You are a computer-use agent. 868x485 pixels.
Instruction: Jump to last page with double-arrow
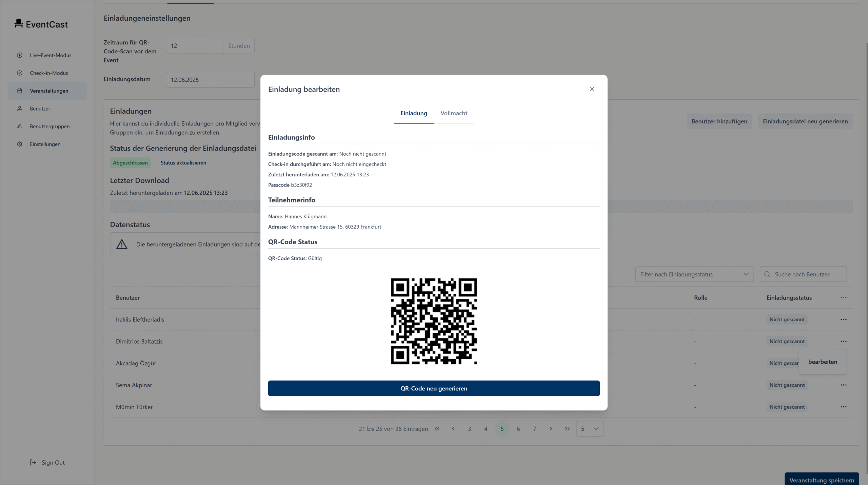(567, 429)
